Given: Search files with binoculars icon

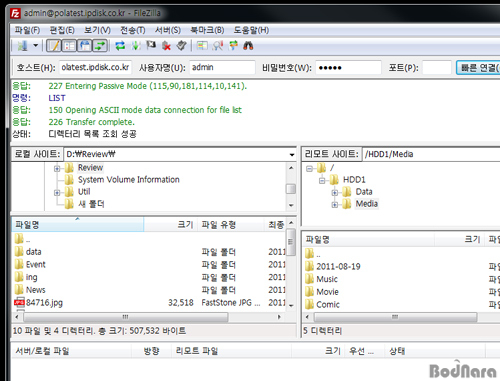Looking at the screenshot, I should pyautogui.click(x=248, y=45).
